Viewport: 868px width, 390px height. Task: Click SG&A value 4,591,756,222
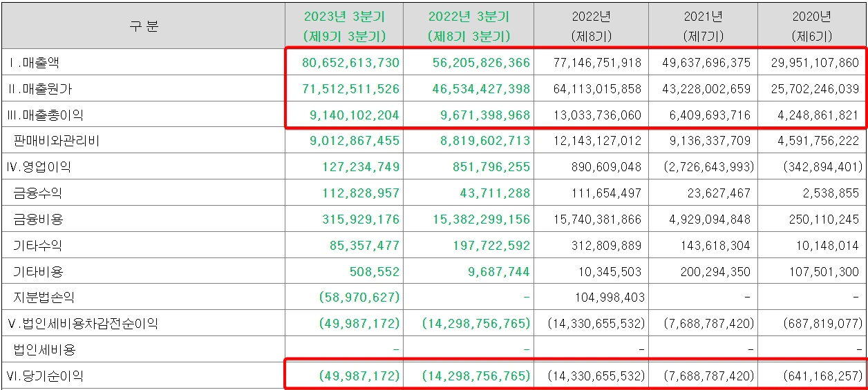819,142
